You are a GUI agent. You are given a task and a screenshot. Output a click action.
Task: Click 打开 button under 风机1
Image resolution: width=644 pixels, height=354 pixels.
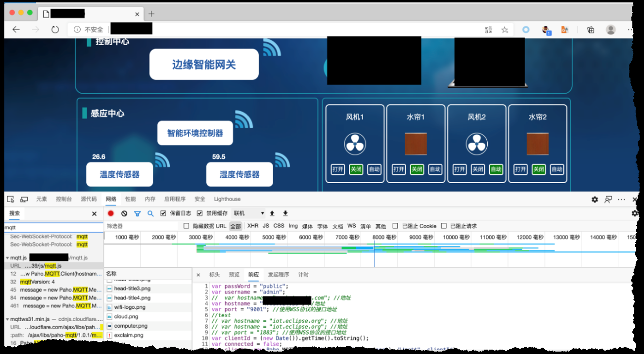tap(338, 169)
